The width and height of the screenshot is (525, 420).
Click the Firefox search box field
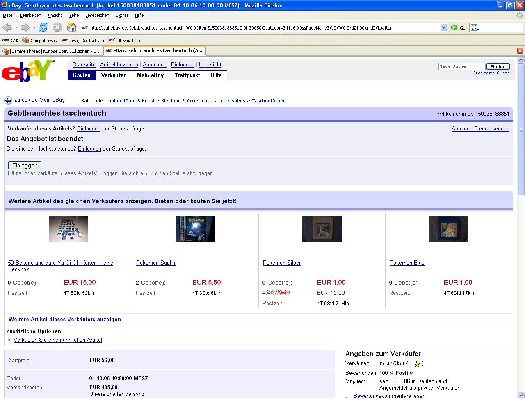(x=501, y=27)
